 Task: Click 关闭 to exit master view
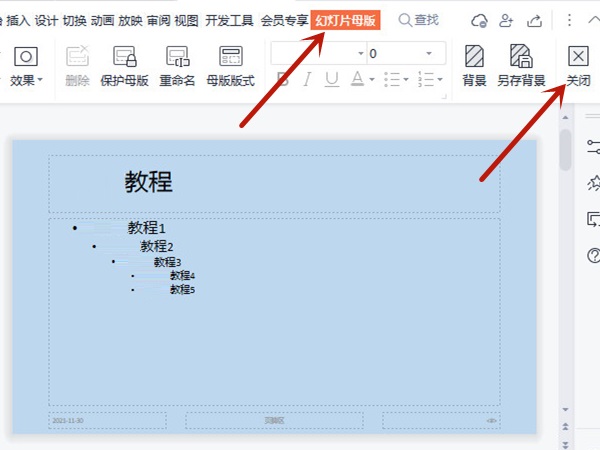[x=578, y=66]
